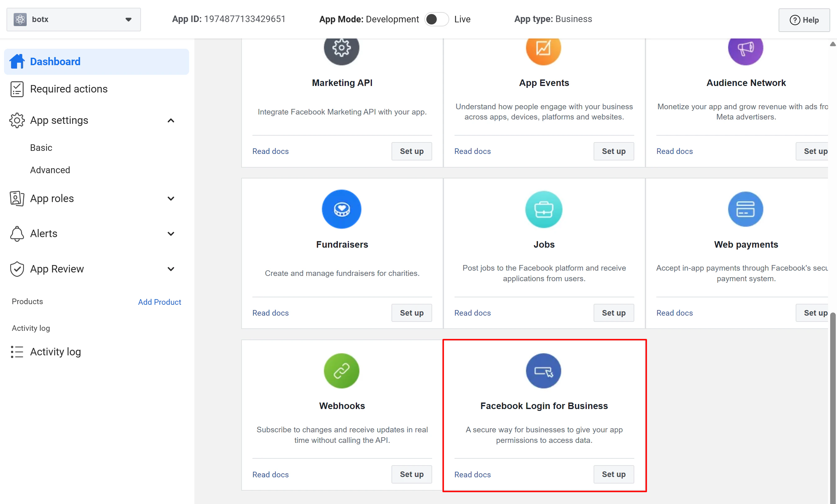This screenshot has height=504, width=837.
Task: Set up Facebook Login for Business
Action: pos(613,474)
